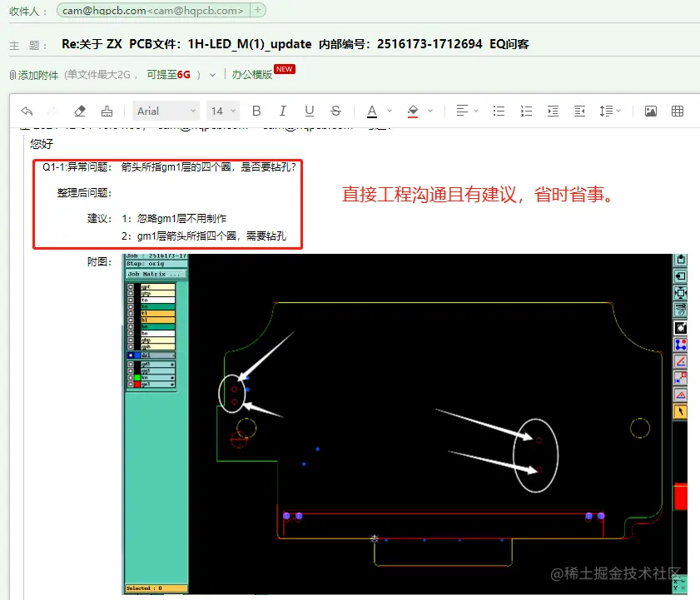Select the gtp layer row in CAM panel
The height and width of the screenshot is (600, 700).
[x=157, y=293]
